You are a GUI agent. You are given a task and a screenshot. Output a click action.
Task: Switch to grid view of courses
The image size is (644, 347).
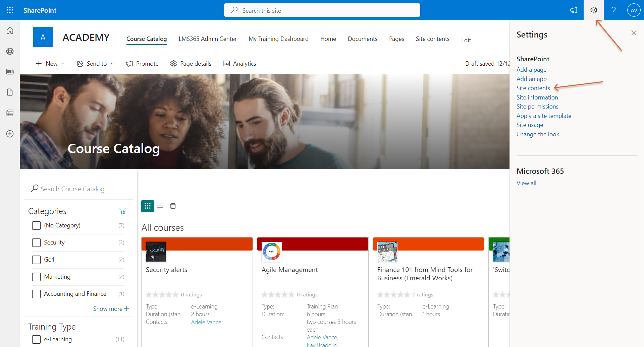[148, 206]
